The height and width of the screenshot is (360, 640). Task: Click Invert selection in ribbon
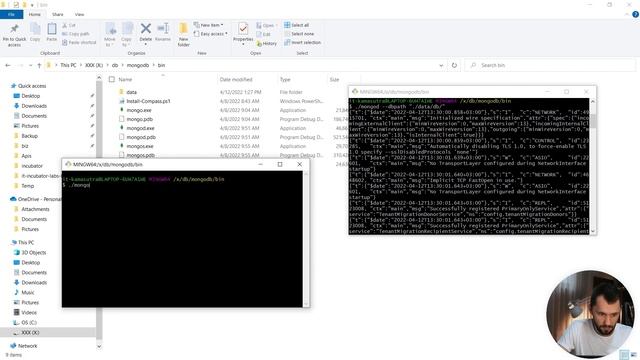tap(302, 42)
